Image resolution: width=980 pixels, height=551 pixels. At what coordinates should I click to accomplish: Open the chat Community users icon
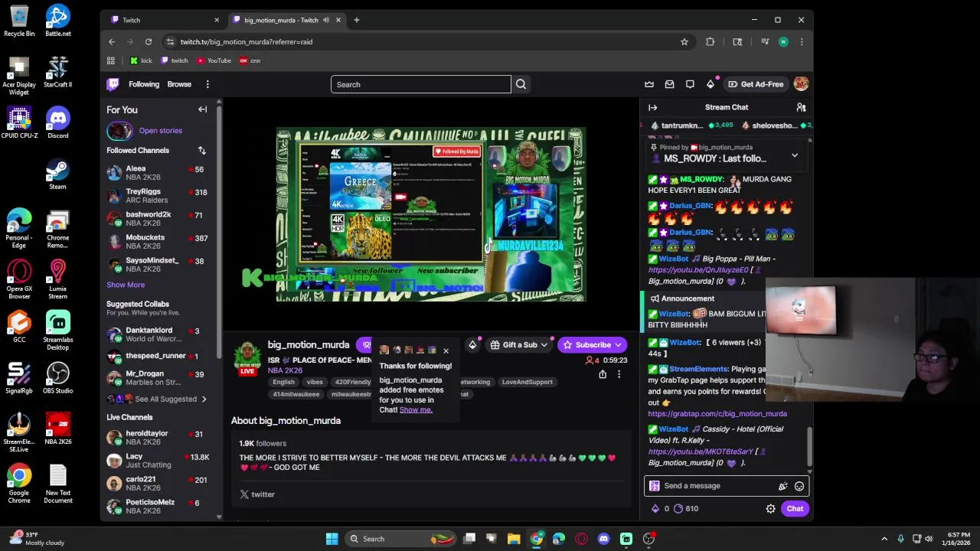(x=801, y=107)
